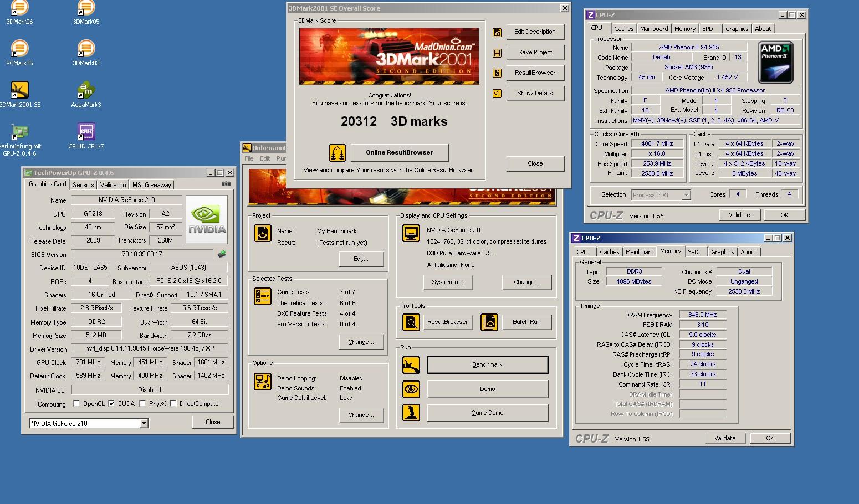Open the Mainboard tab in top CPU-Z window
This screenshot has width=859, height=504.
(654, 29)
